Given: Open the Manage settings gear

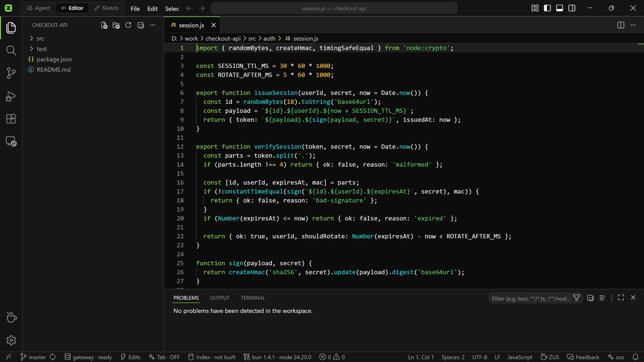Looking at the screenshot, I should coord(11,340).
